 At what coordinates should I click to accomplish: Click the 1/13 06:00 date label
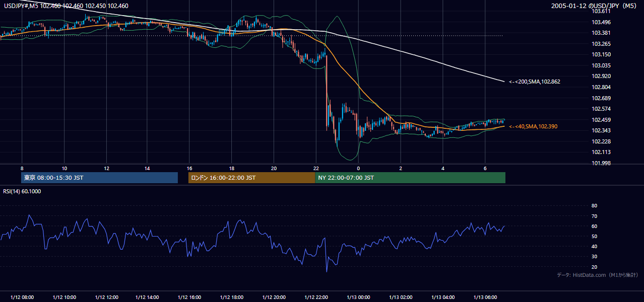click(485, 297)
